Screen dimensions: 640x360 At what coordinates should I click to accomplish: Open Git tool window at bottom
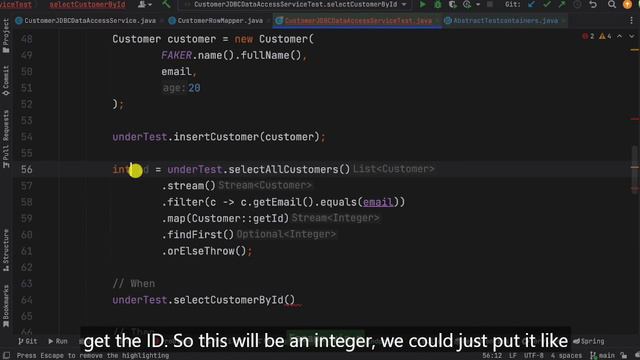coord(28,341)
